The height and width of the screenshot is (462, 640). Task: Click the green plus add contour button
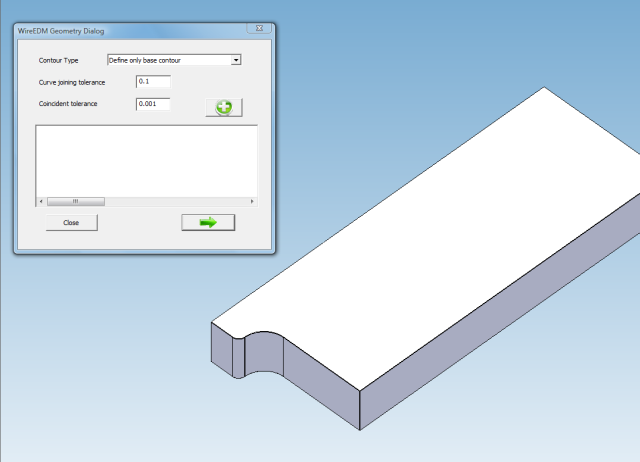pyautogui.click(x=224, y=108)
